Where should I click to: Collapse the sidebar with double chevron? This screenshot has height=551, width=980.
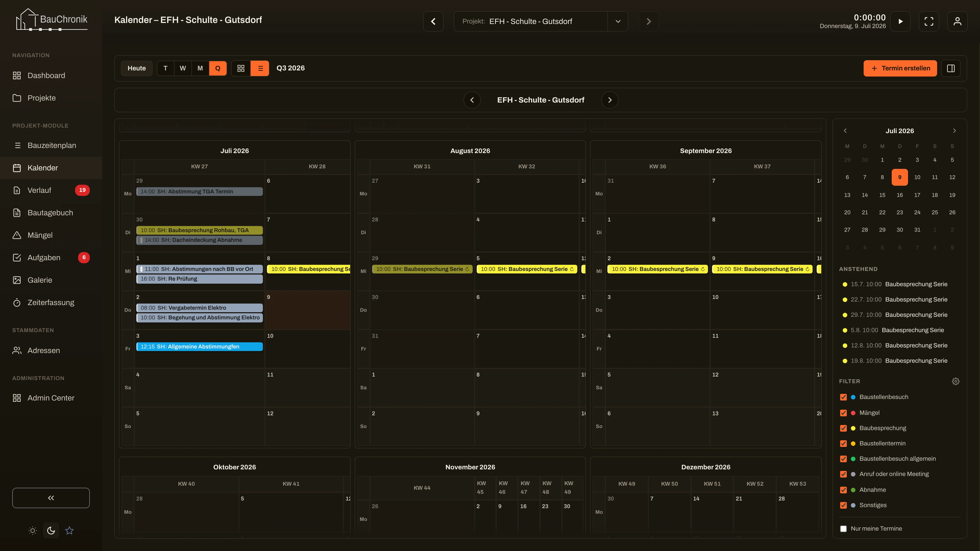[51, 498]
